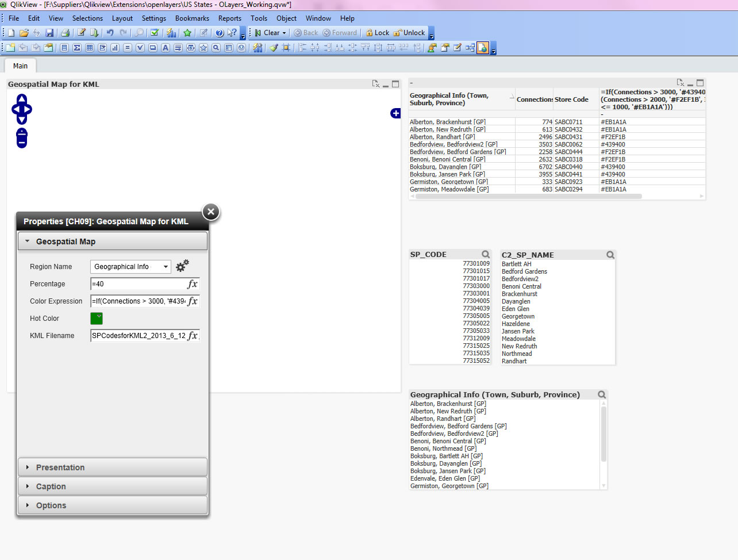
Task: Lock the current selections
Action: tap(377, 33)
